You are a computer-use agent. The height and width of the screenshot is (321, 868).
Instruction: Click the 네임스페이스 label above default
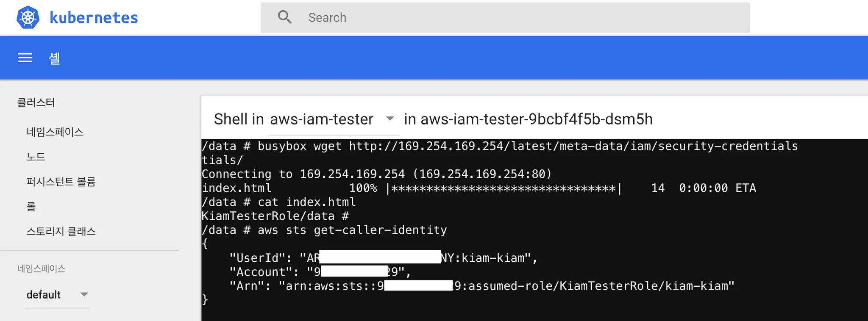click(x=42, y=268)
